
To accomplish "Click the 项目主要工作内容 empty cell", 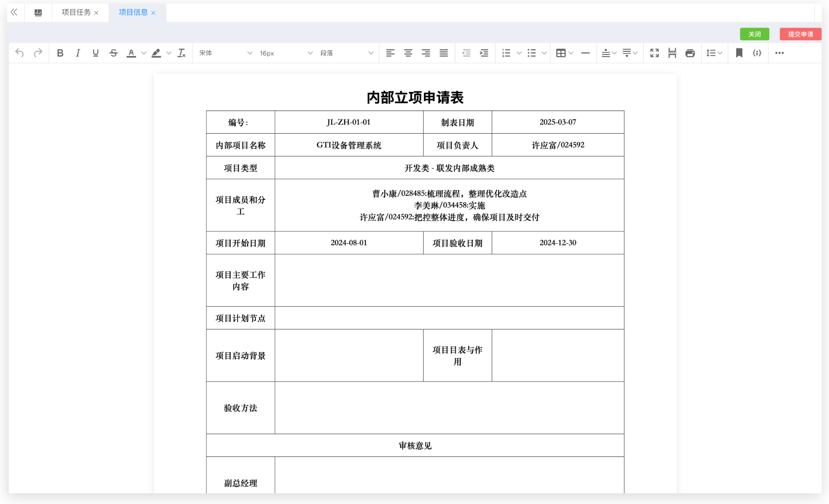I will [x=449, y=280].
